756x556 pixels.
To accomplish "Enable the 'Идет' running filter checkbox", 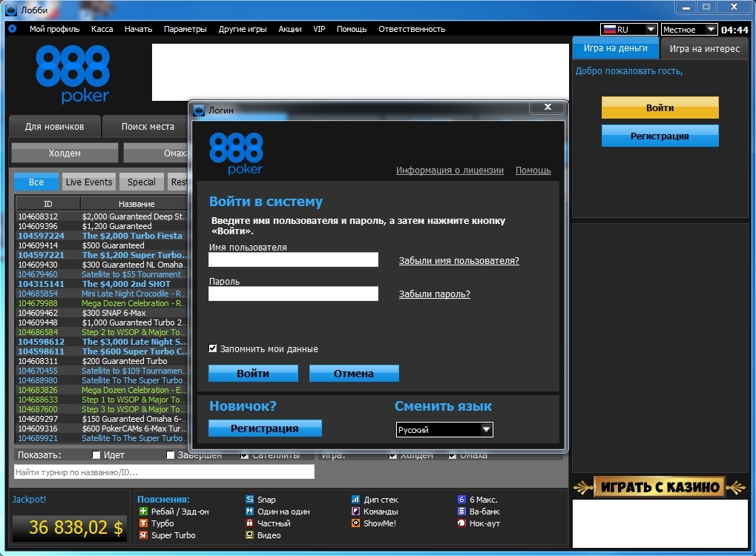I will click(96, 455).
